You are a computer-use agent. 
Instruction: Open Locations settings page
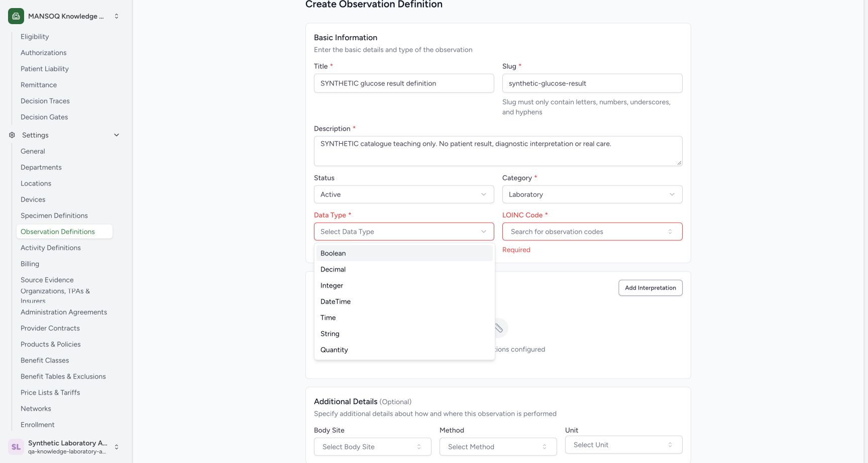(64, 183)
